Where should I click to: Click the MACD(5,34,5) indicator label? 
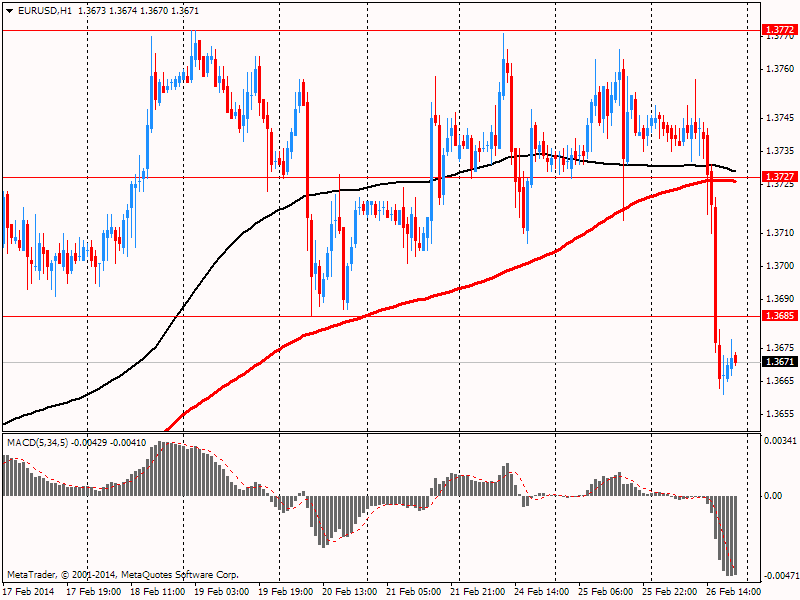click(x=38, y=443)
